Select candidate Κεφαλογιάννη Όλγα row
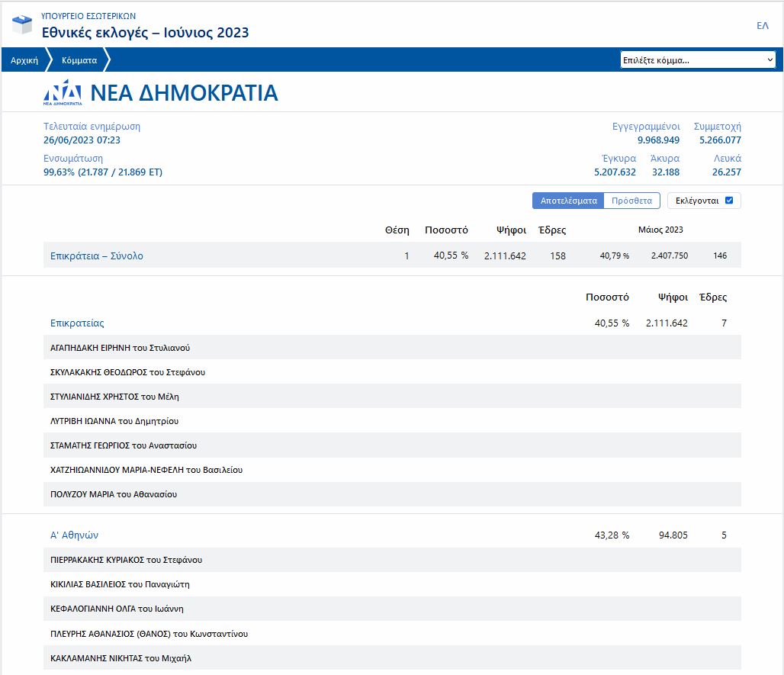The height and width of the screenshot is (675, 784). point(117,609)
